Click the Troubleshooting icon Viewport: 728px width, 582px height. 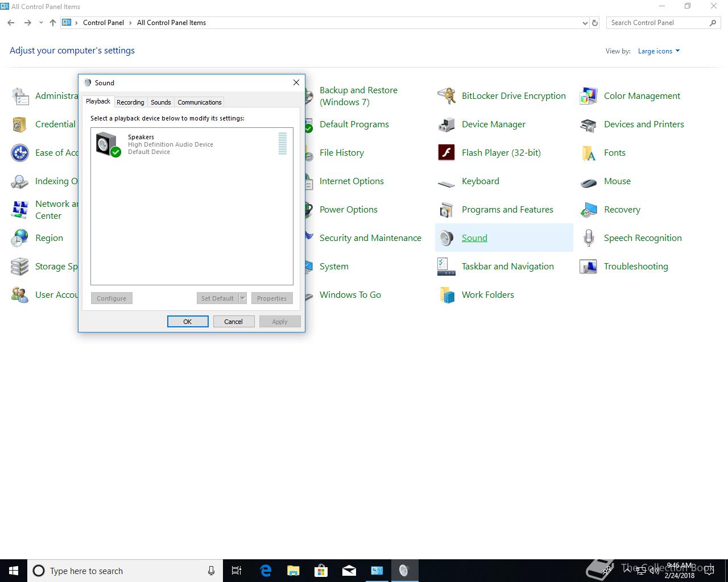pos(589,267)
